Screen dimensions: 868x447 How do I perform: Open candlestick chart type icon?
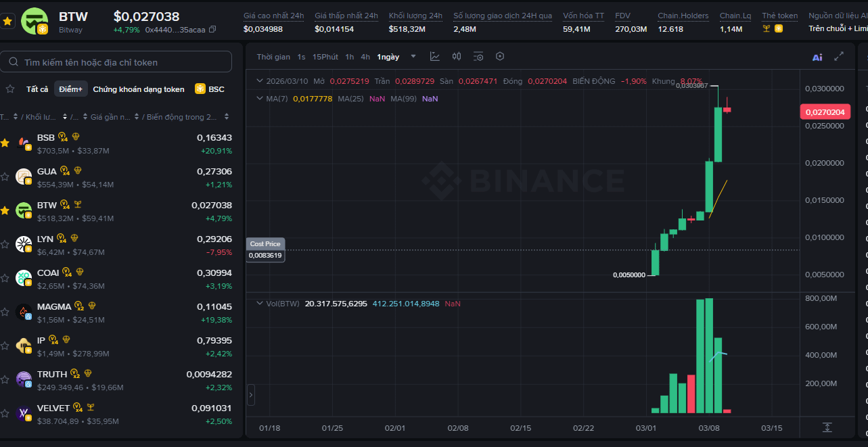pyautogui.click(x=457, y=57)
